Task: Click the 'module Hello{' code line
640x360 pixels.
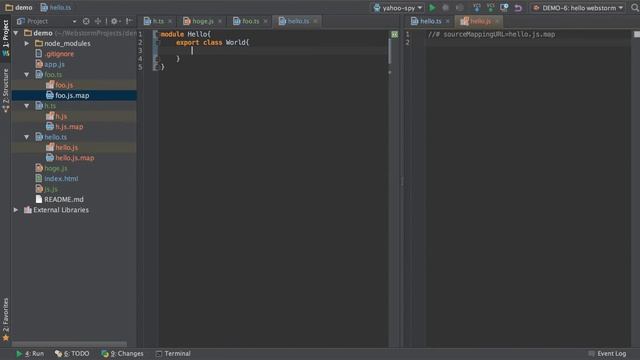Action: 186,34
